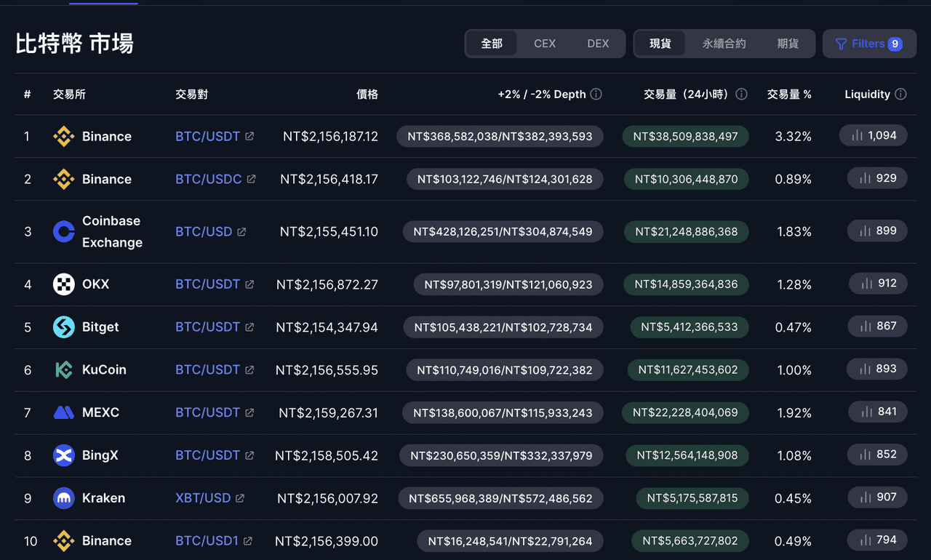Click the Coinbase Exchange logo icon
This screenshot has width=931, height=560.
pyautogui.click(x=64, y=232)
